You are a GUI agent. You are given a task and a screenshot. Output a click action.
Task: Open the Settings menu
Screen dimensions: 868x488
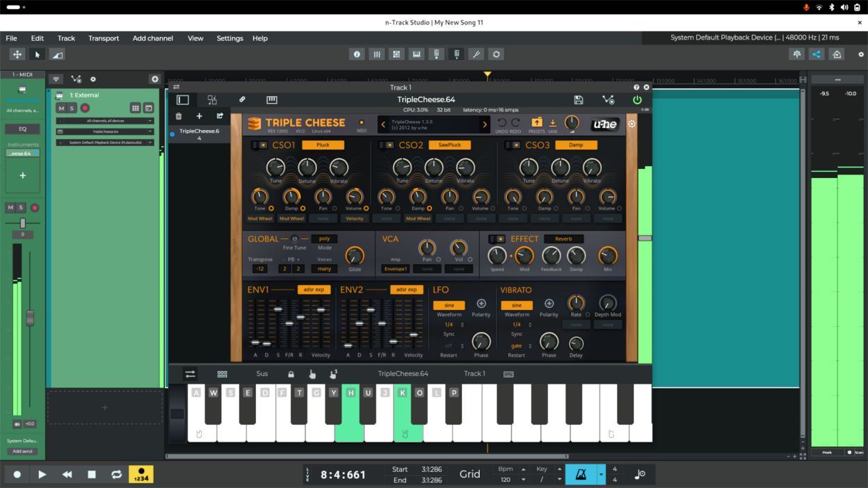(230, 38)
